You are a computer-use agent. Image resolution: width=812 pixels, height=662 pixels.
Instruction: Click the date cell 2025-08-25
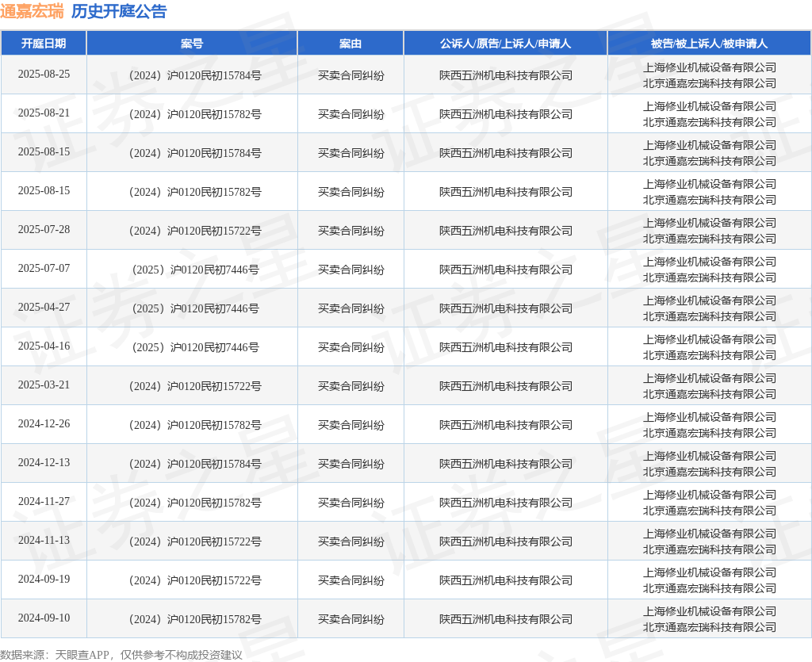coord(44,74)
